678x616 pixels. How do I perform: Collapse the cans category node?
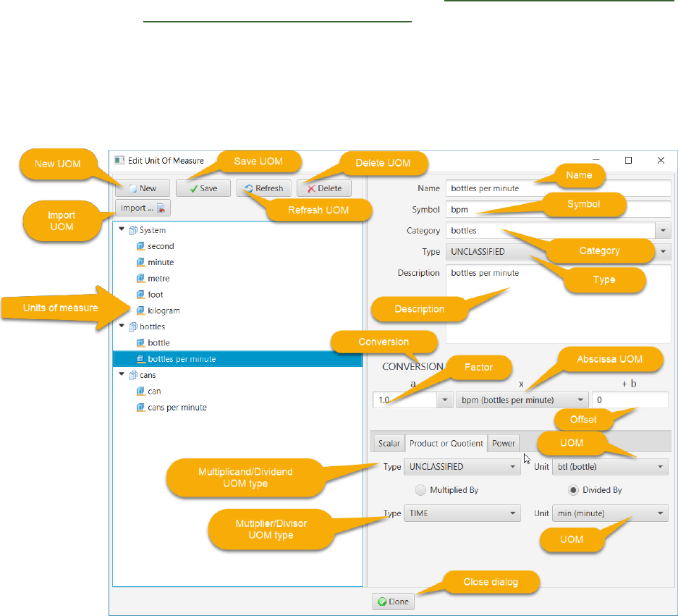[122, 374]
